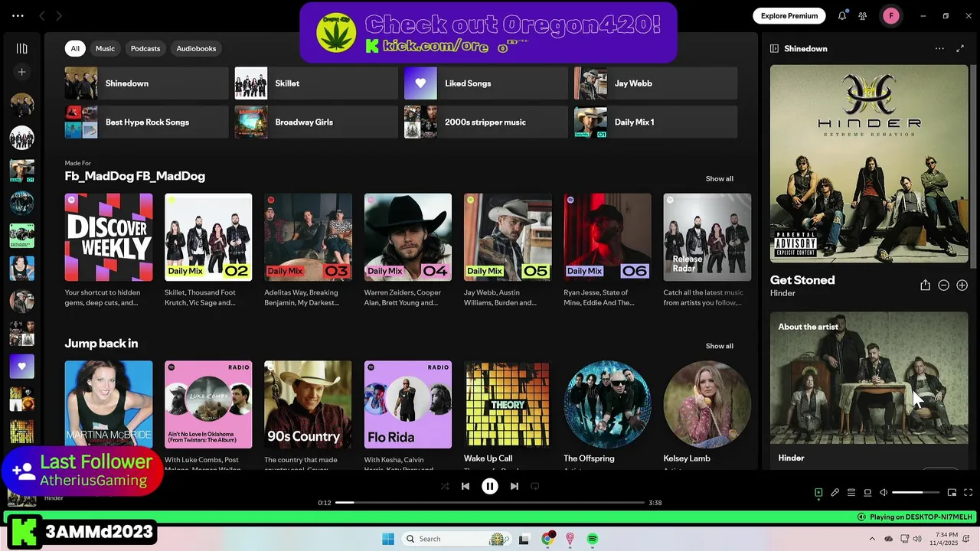Open Chrome from the taskbar

point(547,539)
